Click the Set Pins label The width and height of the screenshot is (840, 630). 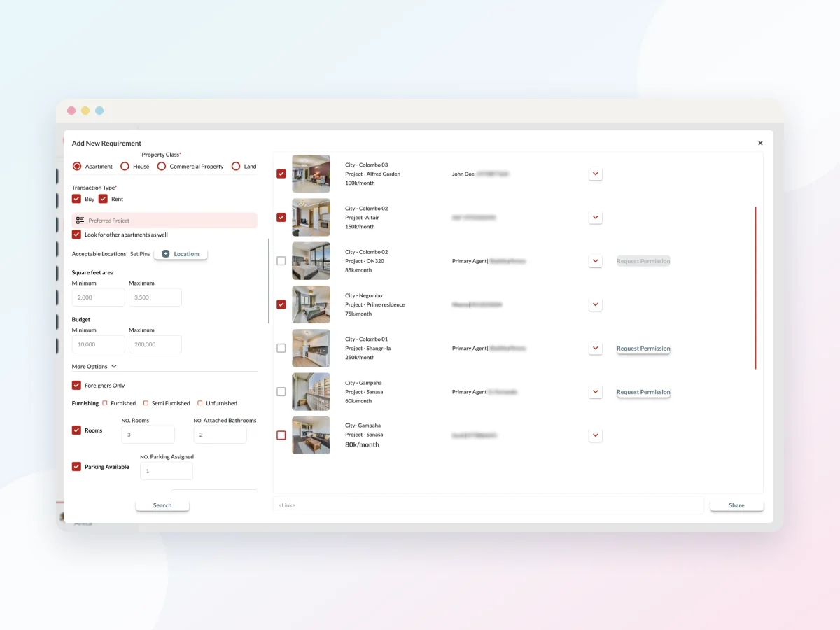(x=140, y=254)
